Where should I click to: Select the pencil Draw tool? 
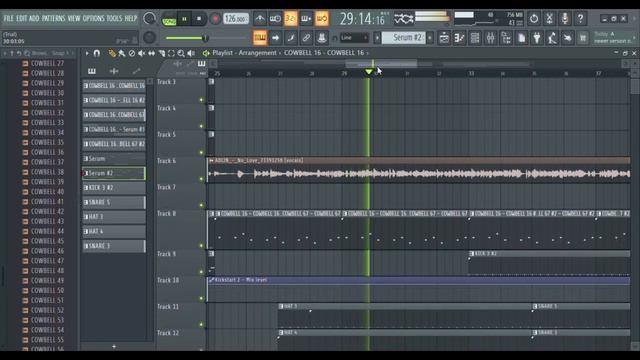pos(112,53)
